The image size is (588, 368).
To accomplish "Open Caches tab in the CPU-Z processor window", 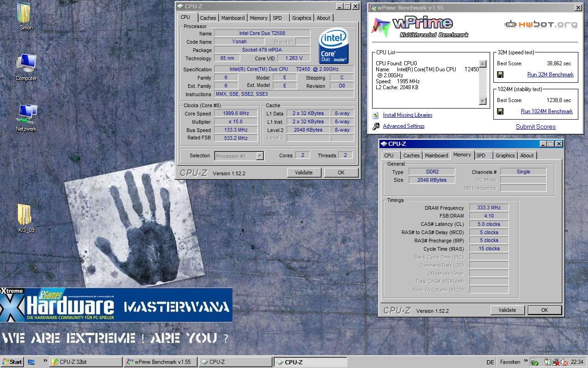I will pyautogui.click(x=208, y=18).
